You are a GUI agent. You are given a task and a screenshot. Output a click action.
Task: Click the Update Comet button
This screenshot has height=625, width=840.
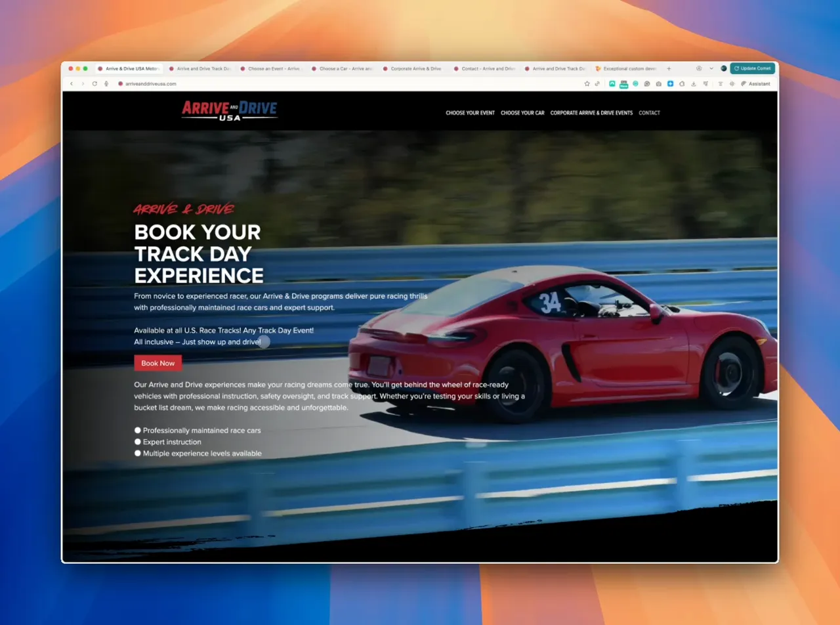point(752,68)
